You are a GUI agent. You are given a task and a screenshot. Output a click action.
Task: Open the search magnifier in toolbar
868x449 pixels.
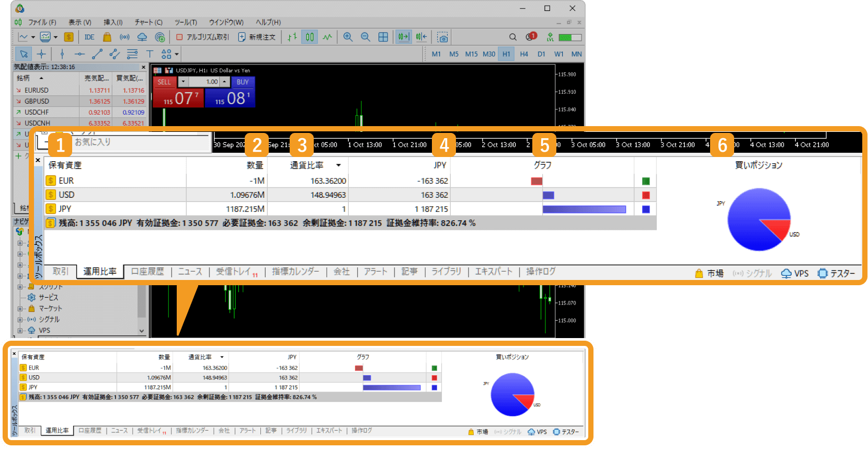(x=513, y=37)
